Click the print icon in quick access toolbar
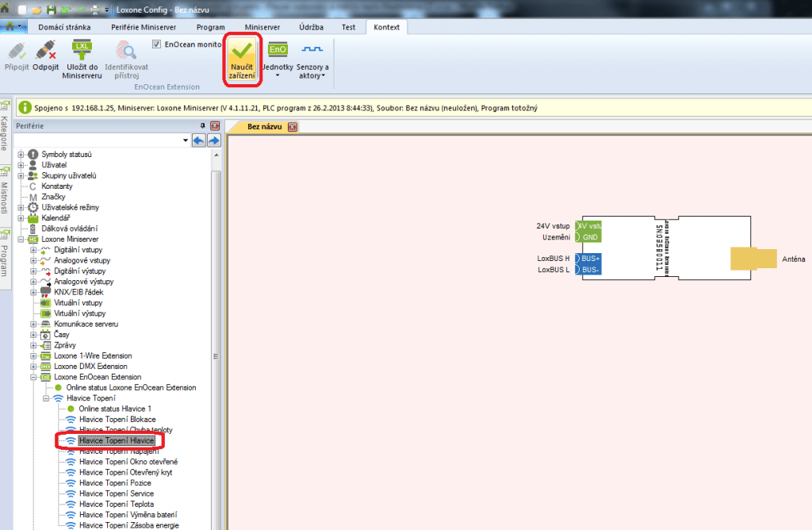This screenshot has height=530, width=812. [95, 10]
